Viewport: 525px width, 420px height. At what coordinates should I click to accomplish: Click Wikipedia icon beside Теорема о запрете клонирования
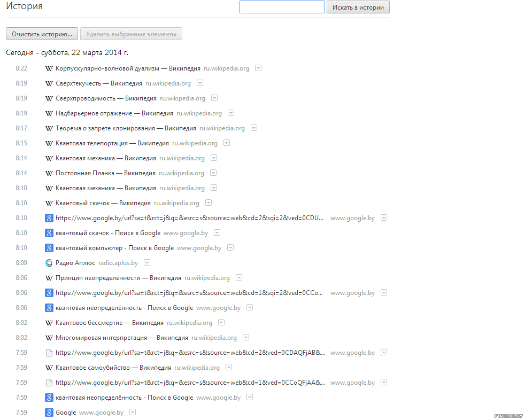point(49,128)
